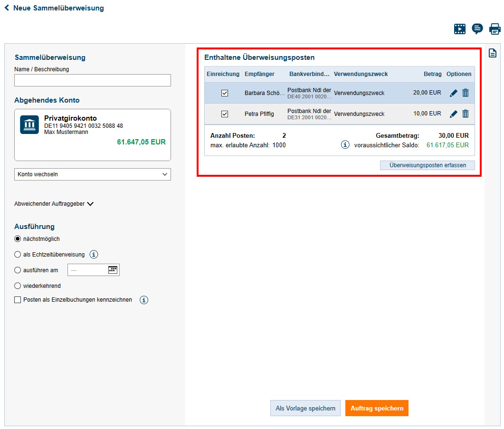
Task: Click the DE31 2001 0020... bank cell
Action: (x=309, y=117)
